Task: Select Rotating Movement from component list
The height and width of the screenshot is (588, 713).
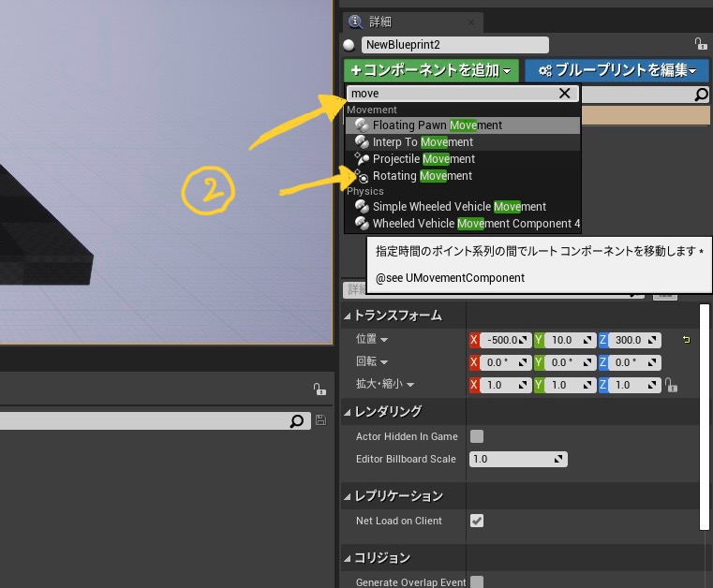Action: tap(422, 176)
